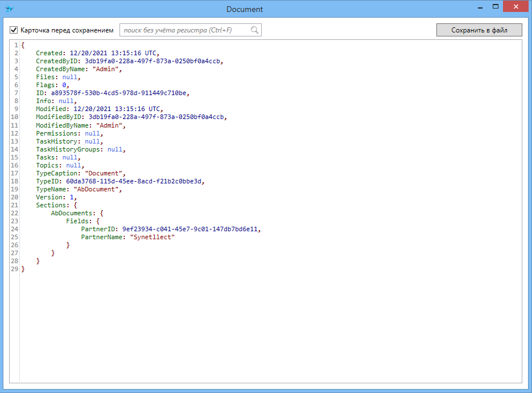Toggle the "Карточка перед сохранением" checkbox
Viewport: 532px width, 393px height.
pos(14,30)
